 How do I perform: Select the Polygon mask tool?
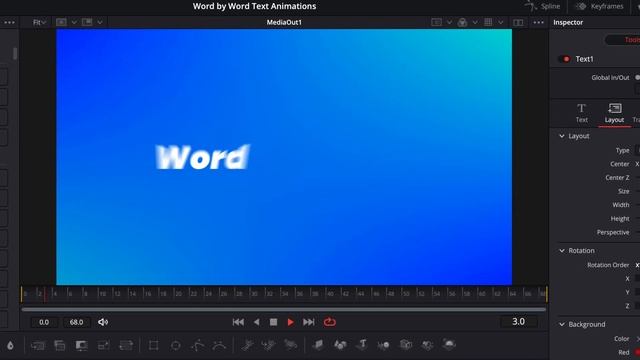pos(198,345)
